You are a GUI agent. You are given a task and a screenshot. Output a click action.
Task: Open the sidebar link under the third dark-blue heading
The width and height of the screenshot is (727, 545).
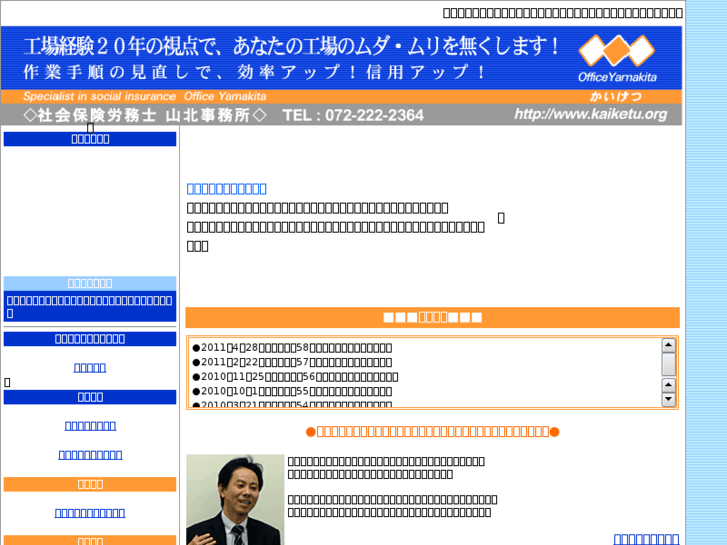click(90, 367)
